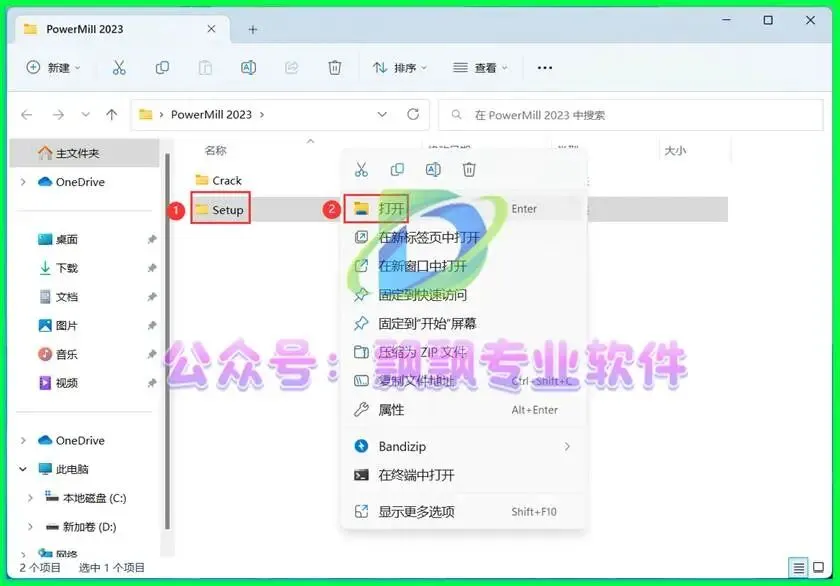
Task: Open 视频 in sidebar
Action: 66,383
